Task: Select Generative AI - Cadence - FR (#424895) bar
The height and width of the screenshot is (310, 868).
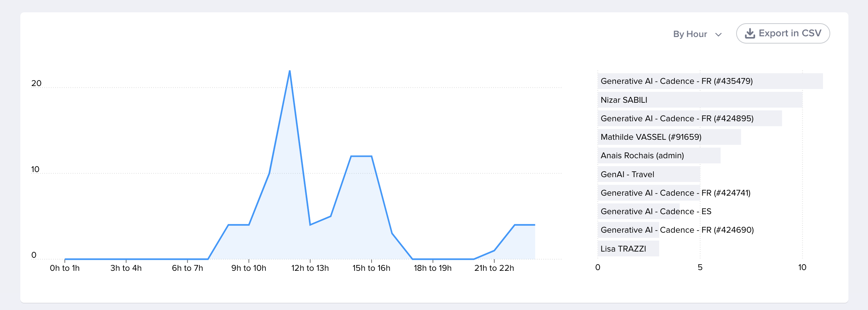Action: click(689, 118)
